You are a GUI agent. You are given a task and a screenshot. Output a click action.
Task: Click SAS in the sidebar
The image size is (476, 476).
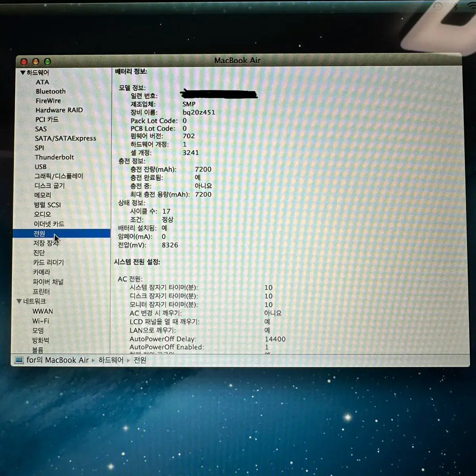[41, 129]
